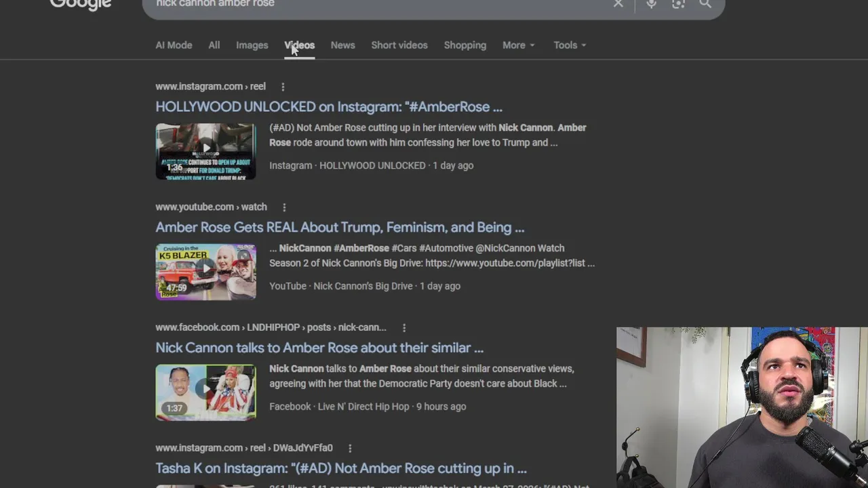Viewport: 868px width, 488px height.
Task: Play the 47:59 K5 Blazer video thumbnail
Action: point(205,272)
